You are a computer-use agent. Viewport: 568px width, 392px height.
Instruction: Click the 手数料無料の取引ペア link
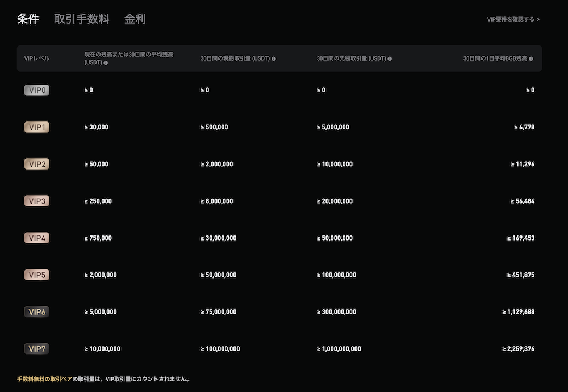click(x=44, y=379)
